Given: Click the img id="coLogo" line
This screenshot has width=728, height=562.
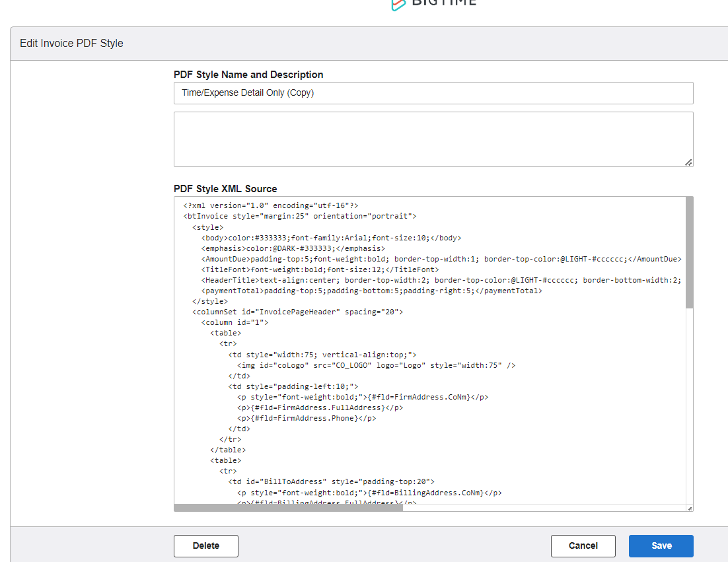Looking at the screenshot, I should [x=376, y=365].
